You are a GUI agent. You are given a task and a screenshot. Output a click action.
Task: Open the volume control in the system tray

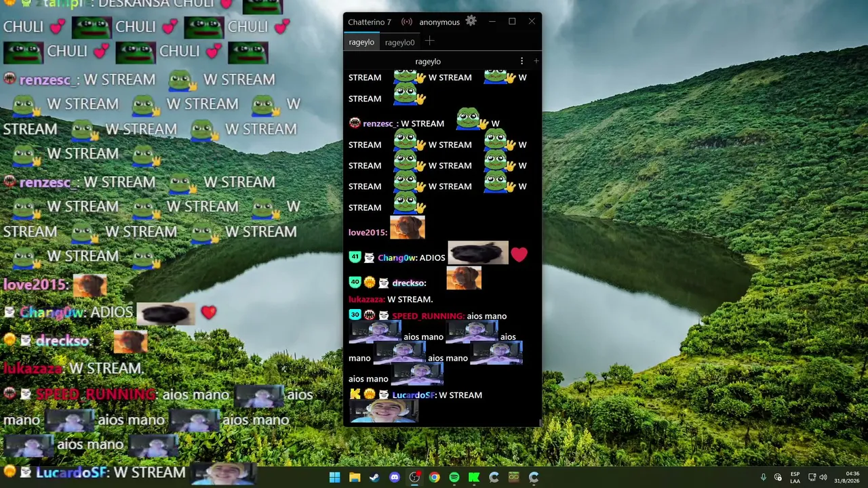(823, 477)
